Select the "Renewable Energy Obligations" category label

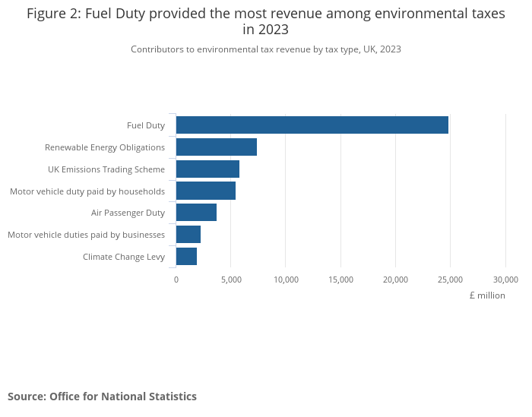[x=105, y=147]
